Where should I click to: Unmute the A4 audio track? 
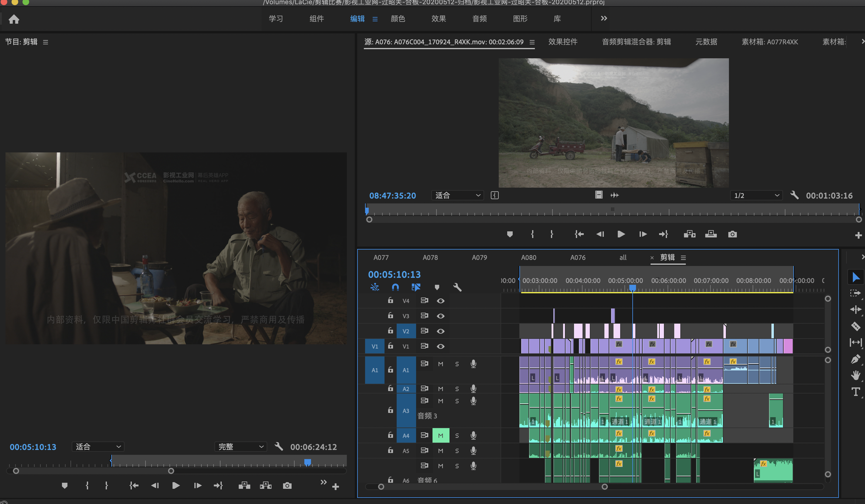440,435
